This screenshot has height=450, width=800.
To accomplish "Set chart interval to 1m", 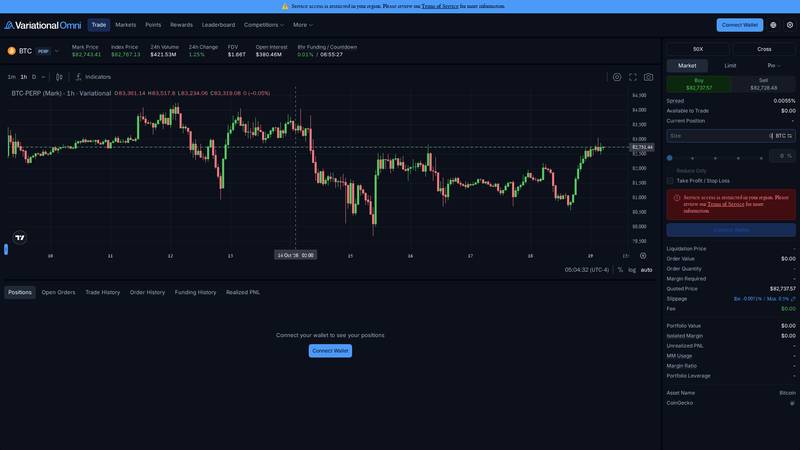I will 11,77.
